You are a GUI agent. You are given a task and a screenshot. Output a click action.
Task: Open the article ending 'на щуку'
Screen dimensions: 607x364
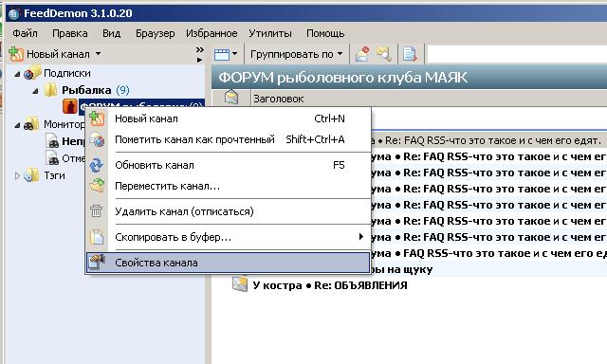coord(402,269)
